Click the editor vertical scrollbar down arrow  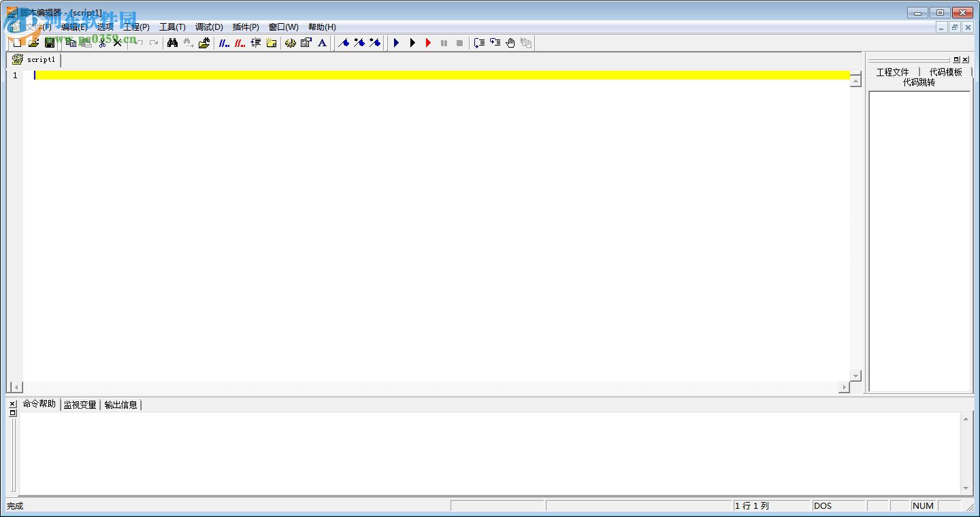tap(855, 376)
